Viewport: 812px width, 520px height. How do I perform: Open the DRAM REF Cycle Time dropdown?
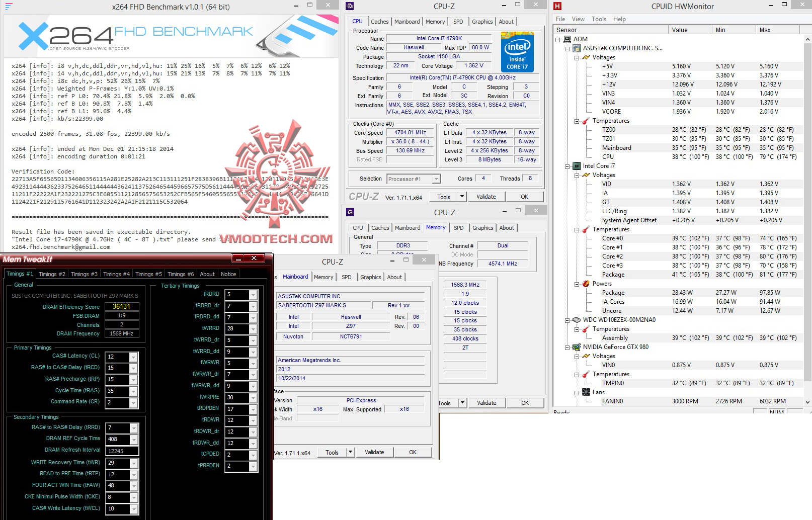[133, 440]
